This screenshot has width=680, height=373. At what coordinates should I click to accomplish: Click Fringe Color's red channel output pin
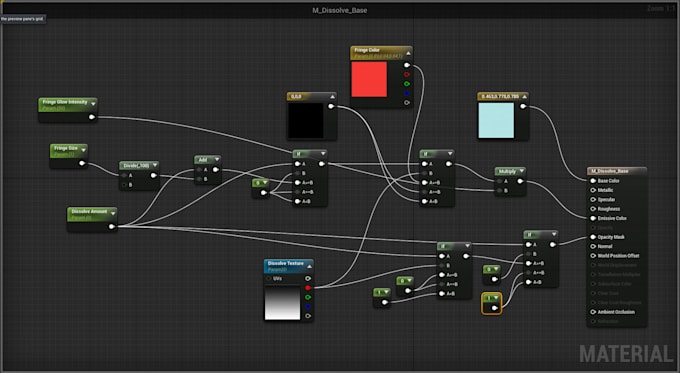[x=406, y=74]
